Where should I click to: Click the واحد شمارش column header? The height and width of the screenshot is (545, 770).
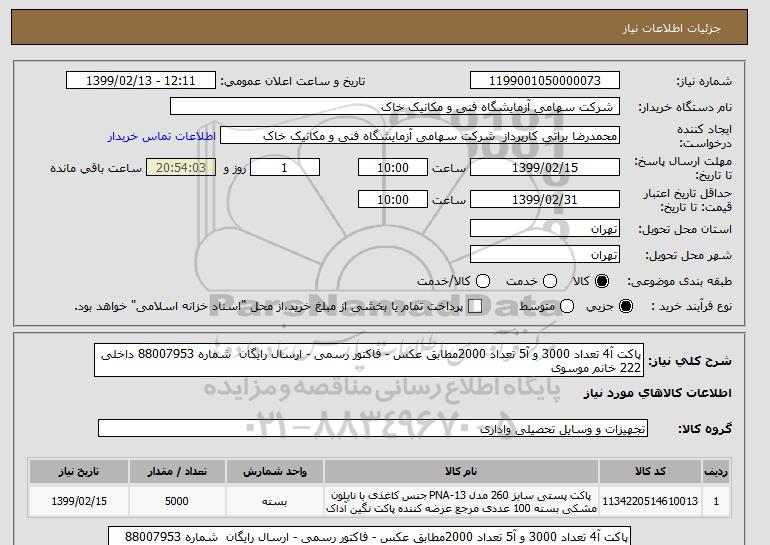point(275,471)
